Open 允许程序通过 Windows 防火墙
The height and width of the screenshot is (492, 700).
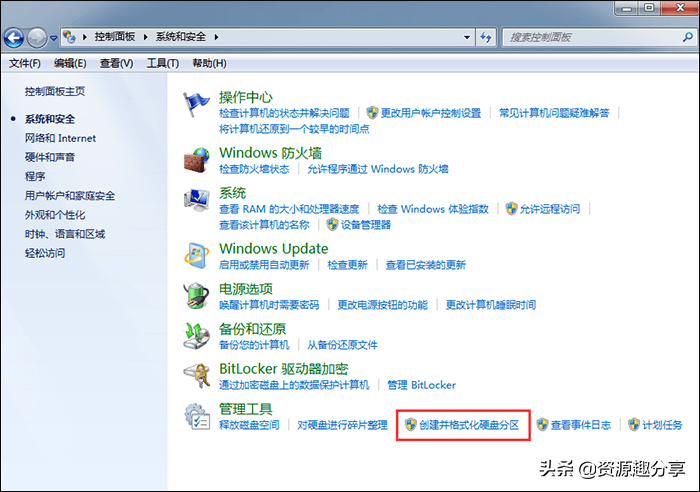[378, 169]
